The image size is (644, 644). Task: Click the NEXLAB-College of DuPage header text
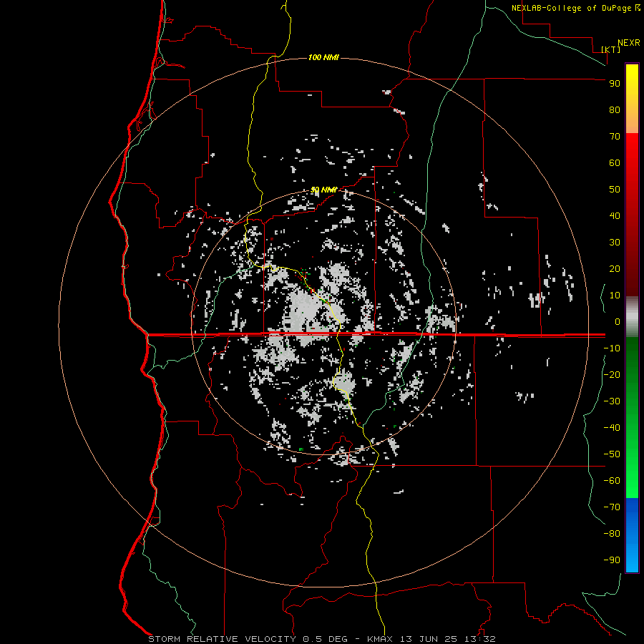(x=572, y=8)
